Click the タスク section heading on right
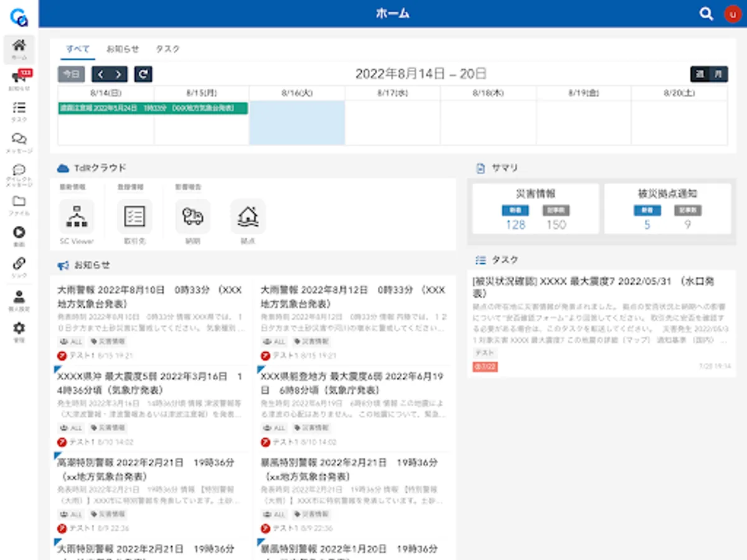The width and height of the screenshot is (747, 560). pos(505,259)
